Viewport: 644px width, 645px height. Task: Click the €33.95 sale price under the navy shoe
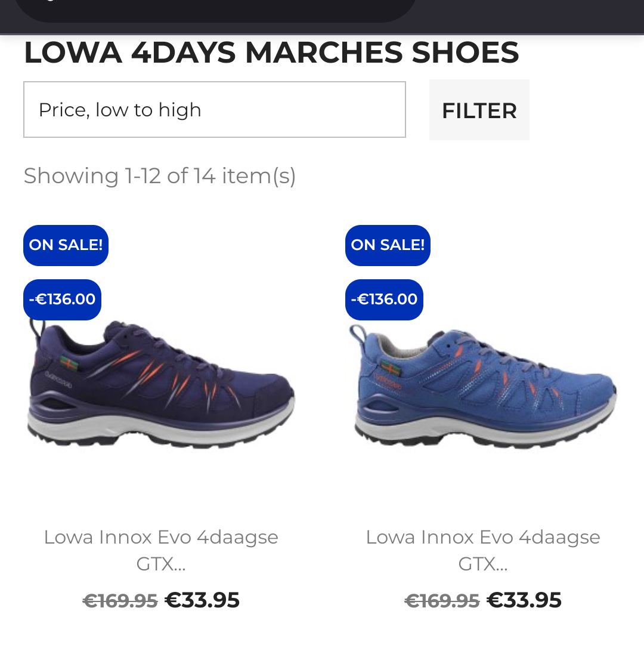pos(202,600)
